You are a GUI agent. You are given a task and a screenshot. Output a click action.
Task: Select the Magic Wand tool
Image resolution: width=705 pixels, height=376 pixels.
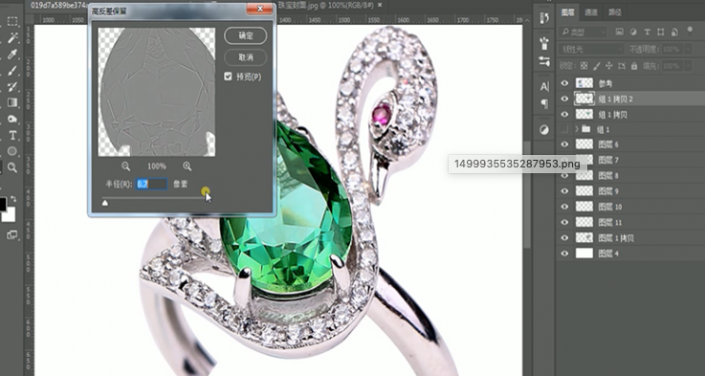pos(12,38)
